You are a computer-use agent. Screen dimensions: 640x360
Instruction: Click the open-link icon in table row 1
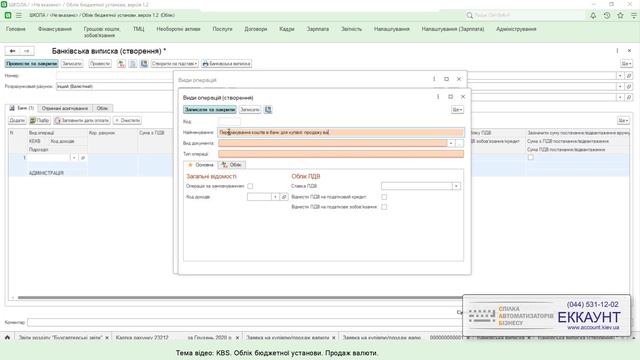click(x=83, y=158)
